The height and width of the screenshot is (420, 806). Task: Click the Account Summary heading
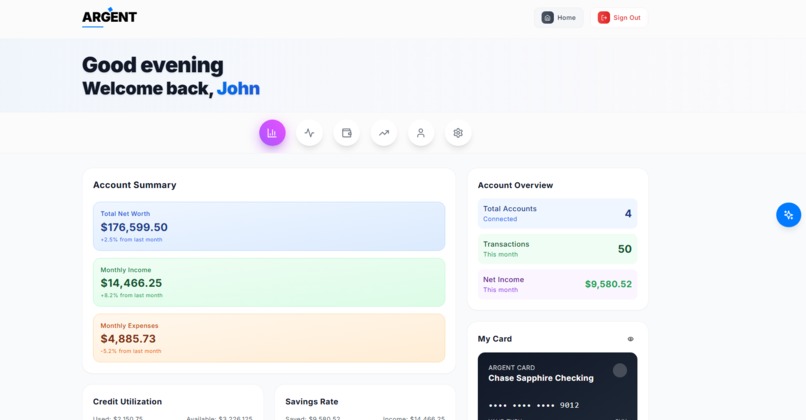[135, 185]
